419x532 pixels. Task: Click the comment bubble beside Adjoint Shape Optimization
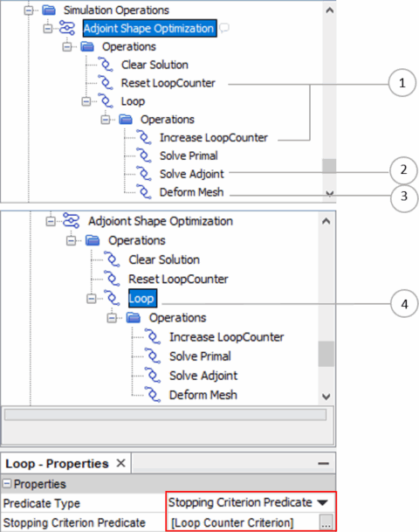223,28
